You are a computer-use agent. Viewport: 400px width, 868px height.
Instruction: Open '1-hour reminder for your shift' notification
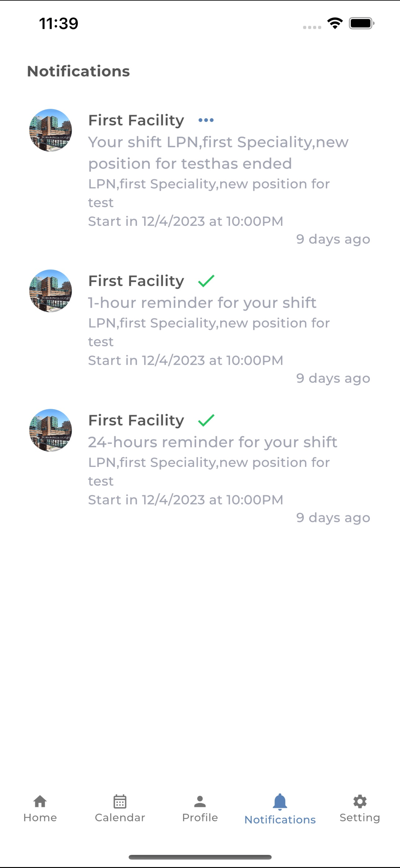pyautogui.click(x=202, y=303)
